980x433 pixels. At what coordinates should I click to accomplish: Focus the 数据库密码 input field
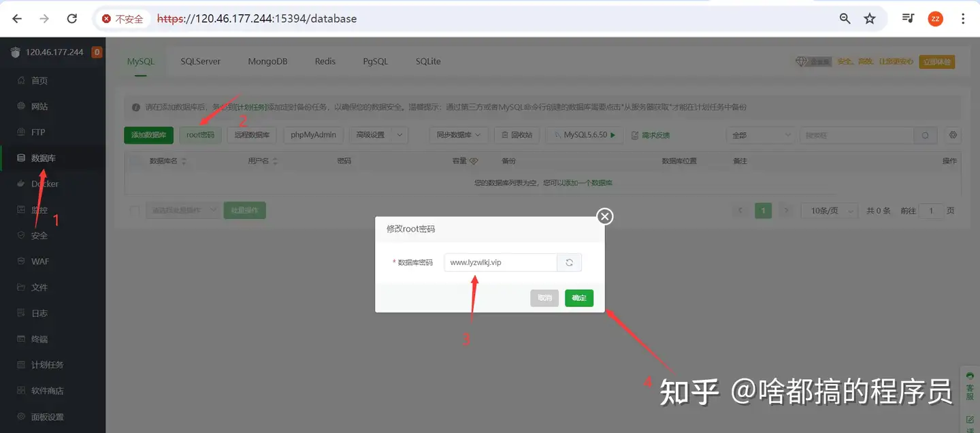[x=501, y=263]
